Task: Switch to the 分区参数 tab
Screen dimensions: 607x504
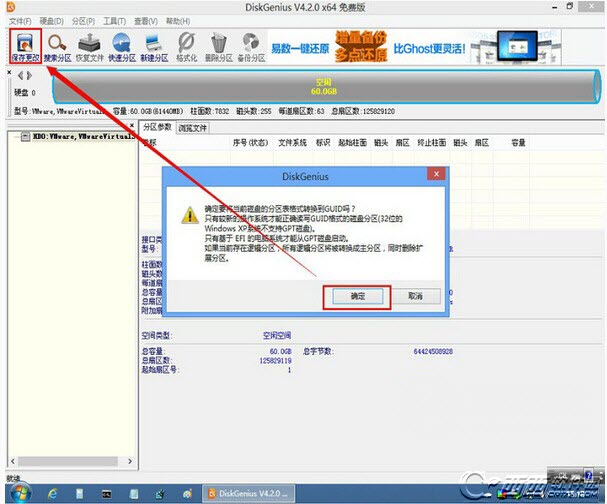Action: [x=157, y=127]
